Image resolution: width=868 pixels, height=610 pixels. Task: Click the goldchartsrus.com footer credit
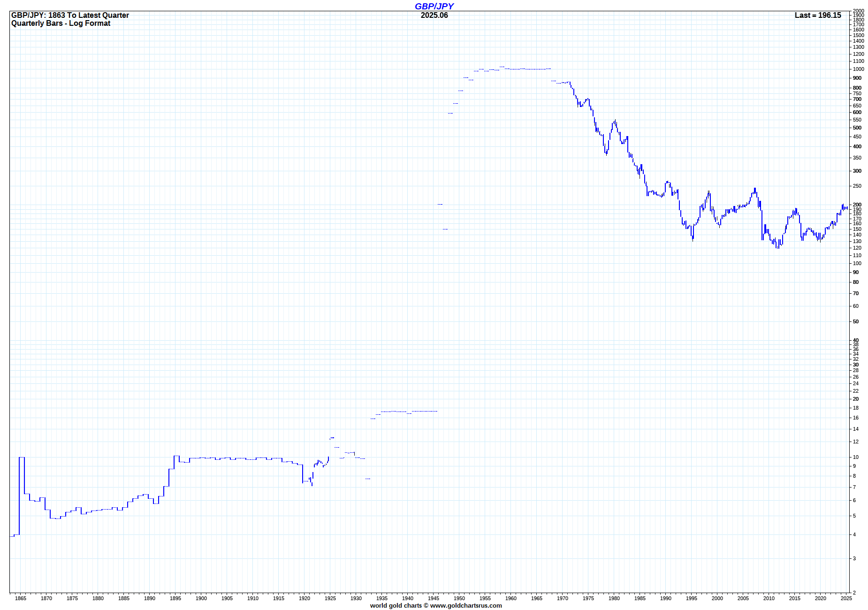pos(436,605)
